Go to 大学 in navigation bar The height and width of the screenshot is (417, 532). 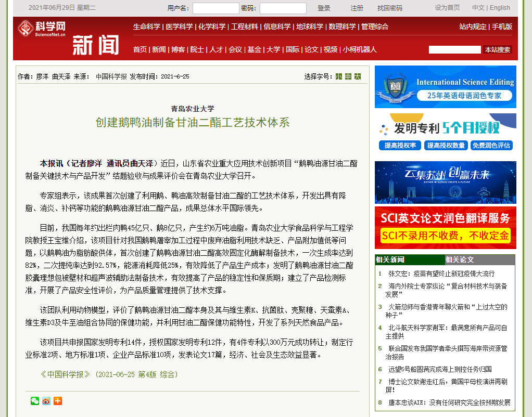[273, 49]
